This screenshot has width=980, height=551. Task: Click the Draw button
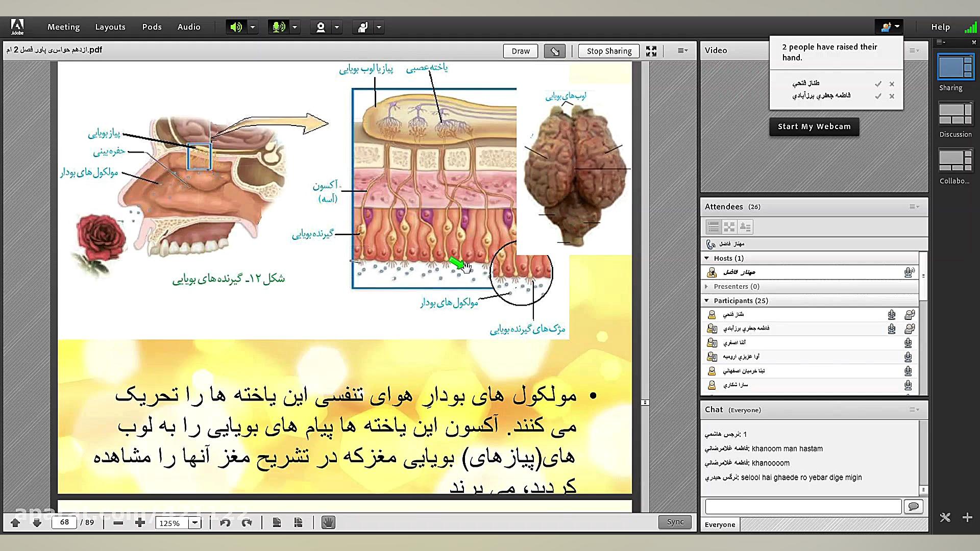[521, 51]
